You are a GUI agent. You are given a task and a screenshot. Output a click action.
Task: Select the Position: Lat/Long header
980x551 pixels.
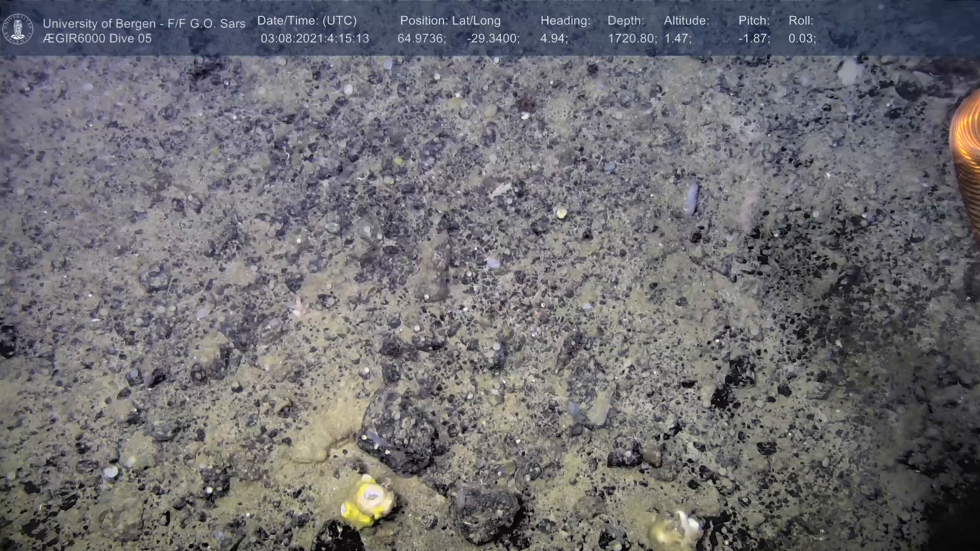point(450,21)
